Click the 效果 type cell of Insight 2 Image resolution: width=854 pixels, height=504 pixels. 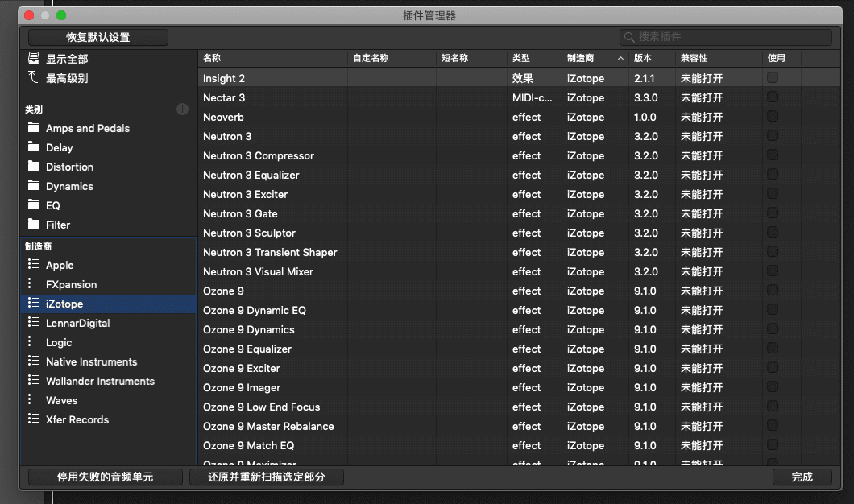tap(522, 78)
